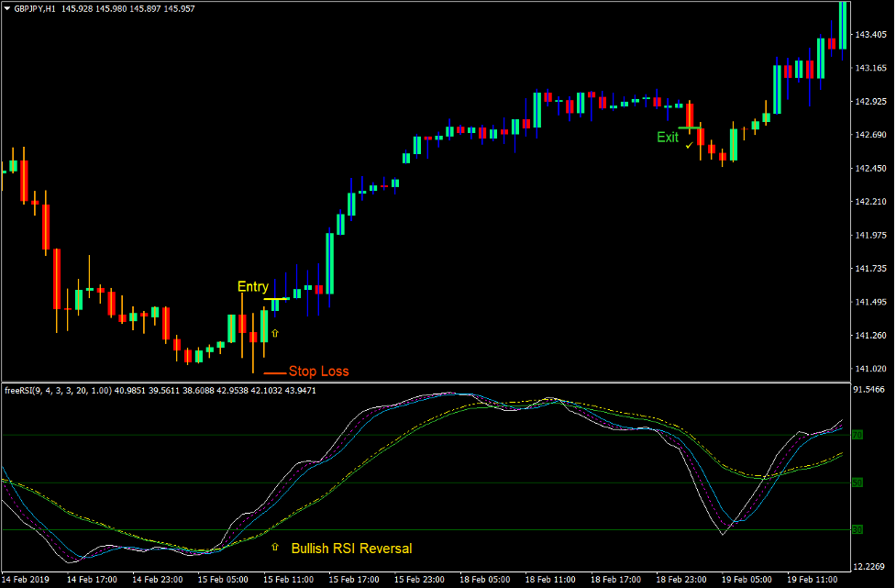The image size is (896, 588).
Task: Select the 14 Feb 2019 axis label
Action: tap(25, 581)
